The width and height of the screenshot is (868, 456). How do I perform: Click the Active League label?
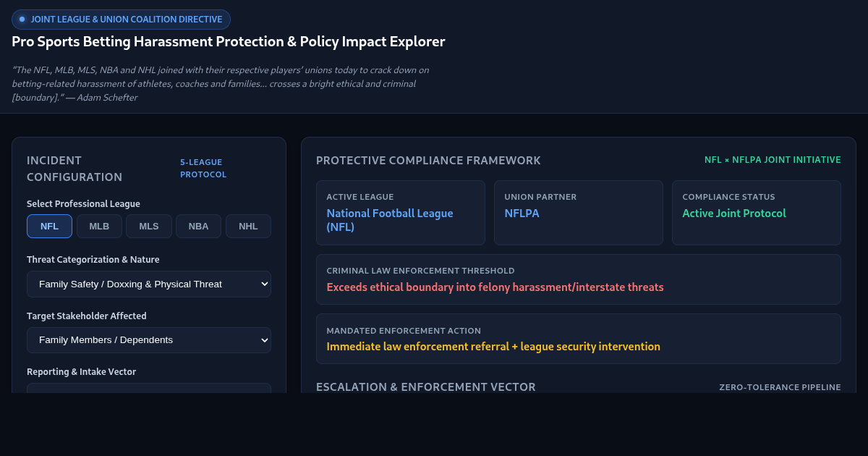tap(359, 197)
